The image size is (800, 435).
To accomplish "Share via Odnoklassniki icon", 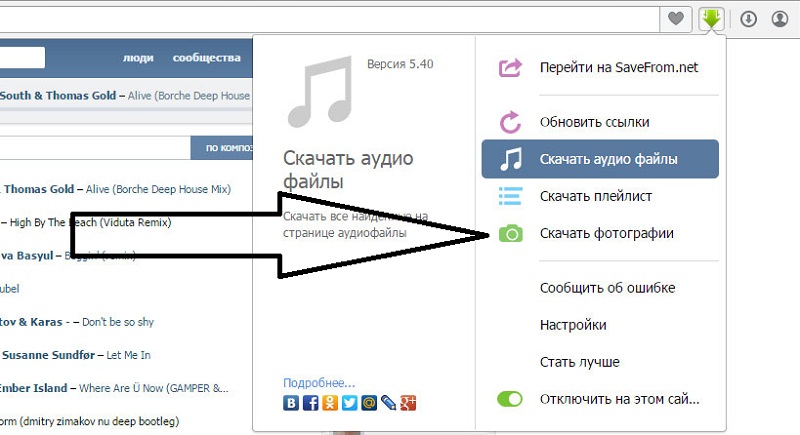I will [x=330, y=403].
